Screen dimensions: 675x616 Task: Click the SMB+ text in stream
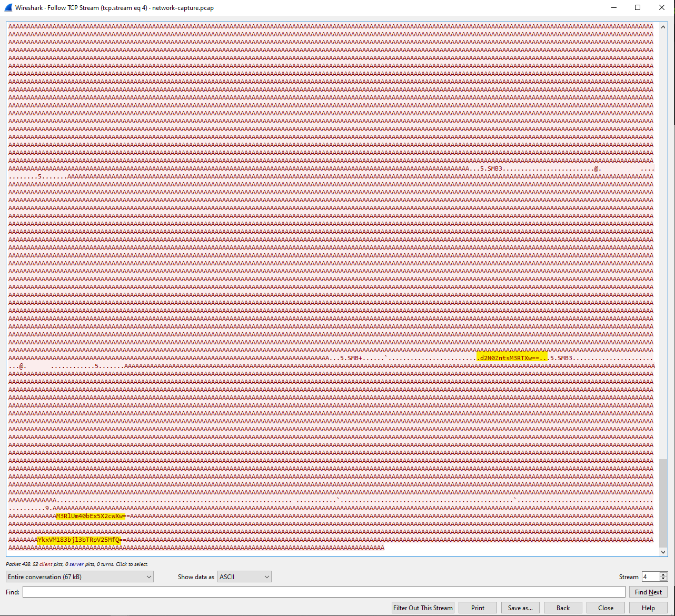[x=355, y=358]
